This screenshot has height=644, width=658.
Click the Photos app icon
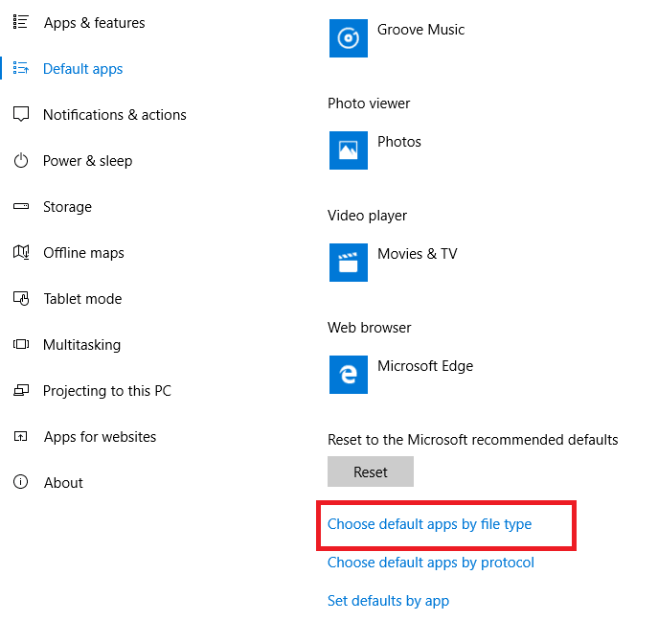click(349, 150)
